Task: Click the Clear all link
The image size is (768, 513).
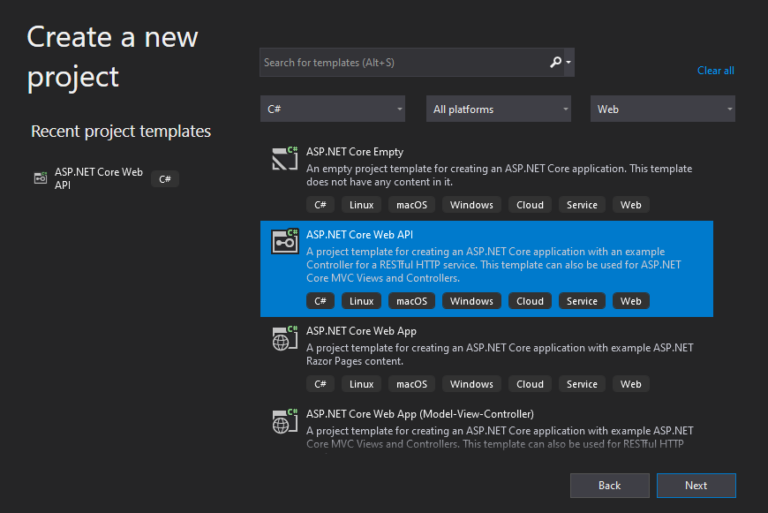Action: [715, 70]
